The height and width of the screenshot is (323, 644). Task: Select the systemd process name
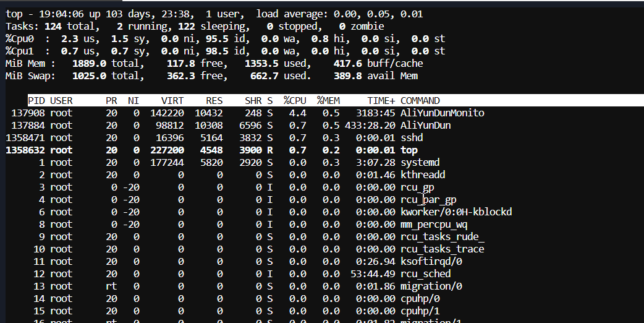pos(420,163)
